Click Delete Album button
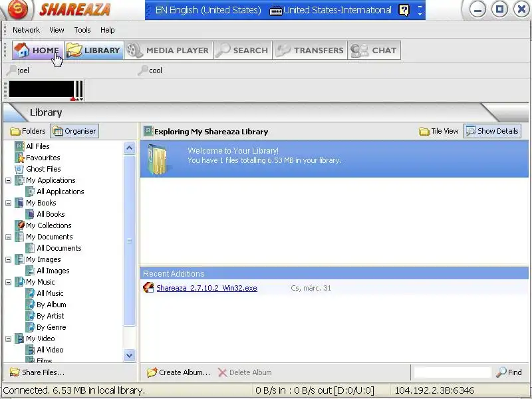Image resolution: width=532 pixels, height=399 pixels. click(245, 372)
